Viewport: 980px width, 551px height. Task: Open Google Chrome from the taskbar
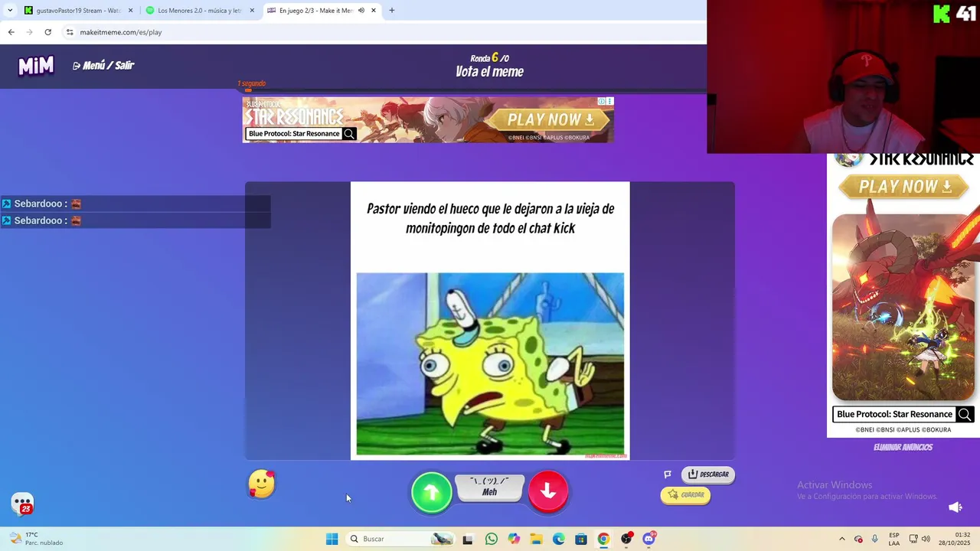pyautogui.click(x=603, y=539)
